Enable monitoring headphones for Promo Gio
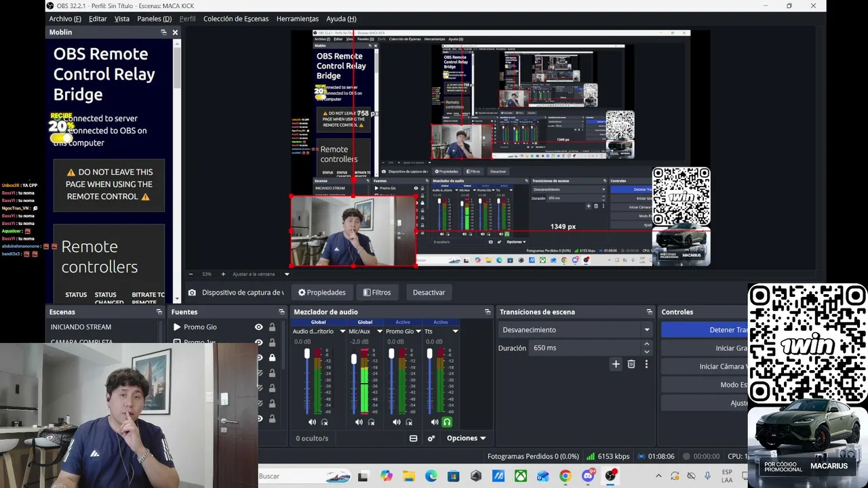Image resolution: width=868 pixels, height=488 pixels. [x=409, y=422]
